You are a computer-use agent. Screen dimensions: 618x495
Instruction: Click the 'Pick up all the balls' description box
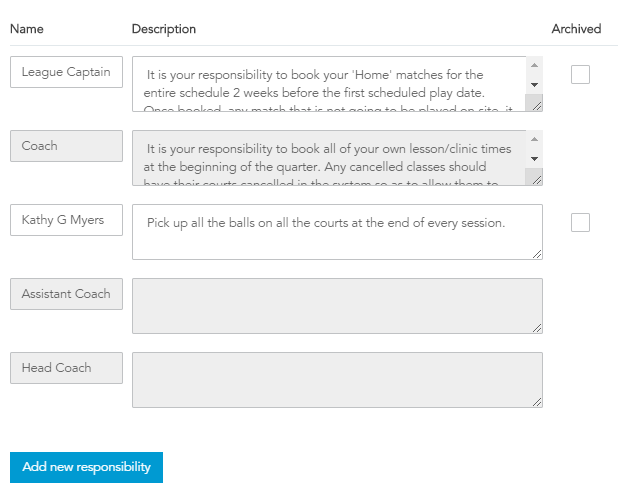(x=337, y=232)
